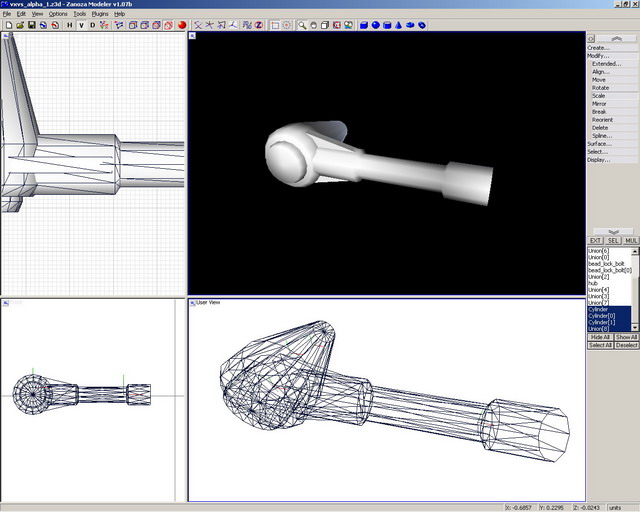Viewport: 640px width, 512px height.
Task: Click the red sphere render icon
Action: pyautogui.click(x=182, y=25)
